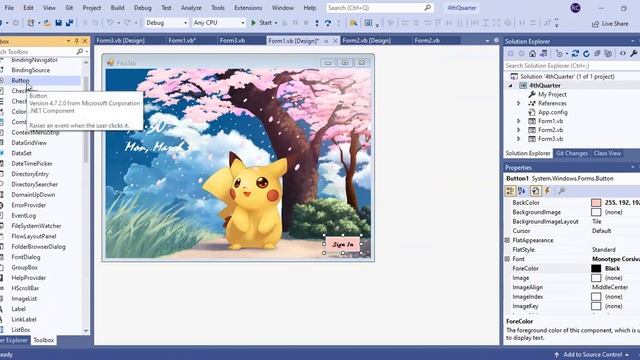
Task: Collapse the 4thQuarter project node
Action: [510, 86]
